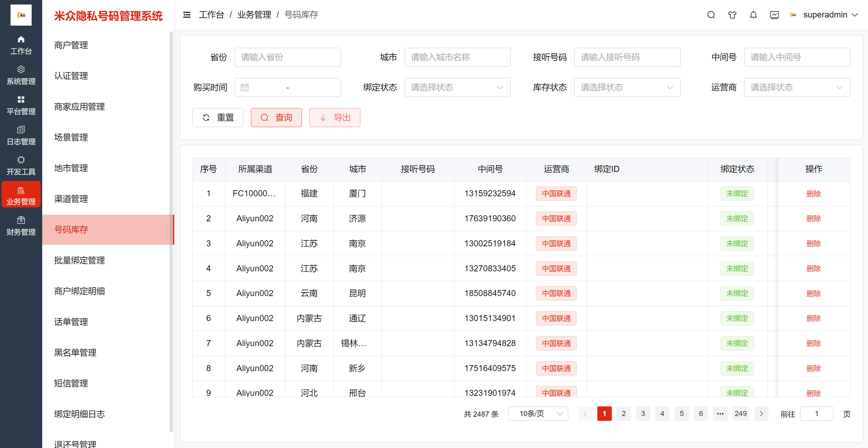This screenshot has width=868, height=448.
Task: Focus the 省份 input field
Action: (288, 57)
